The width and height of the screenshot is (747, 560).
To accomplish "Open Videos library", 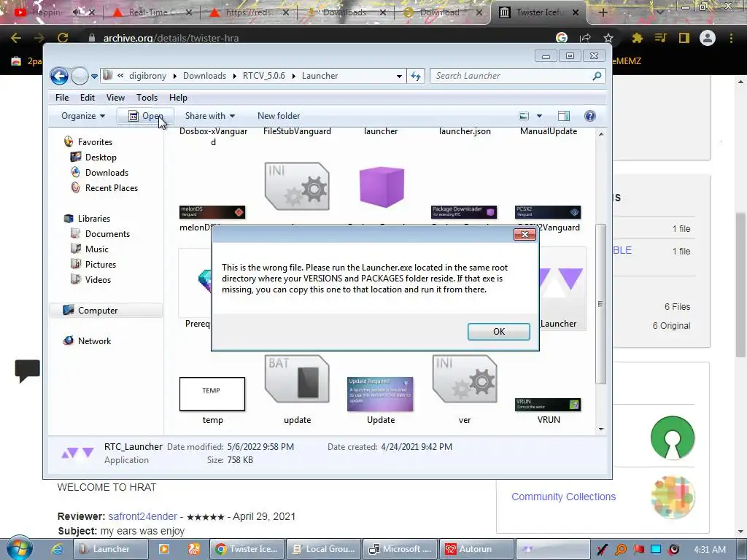I will tap(98, 279).
